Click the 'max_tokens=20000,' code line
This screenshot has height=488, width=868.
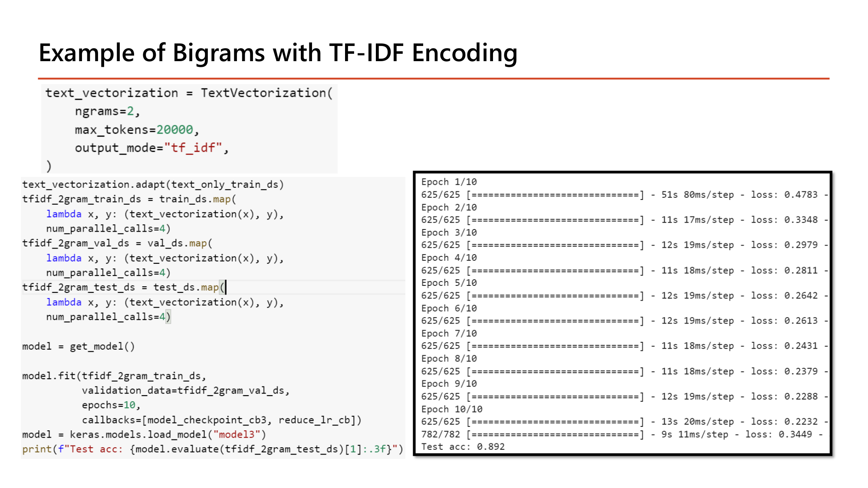(137, 130)
